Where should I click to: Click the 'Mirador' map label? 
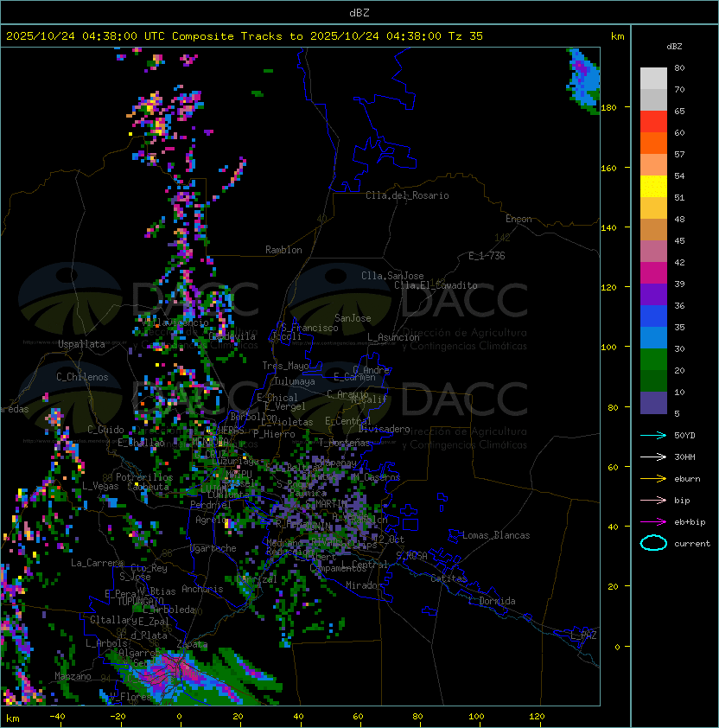coord(365,585)
